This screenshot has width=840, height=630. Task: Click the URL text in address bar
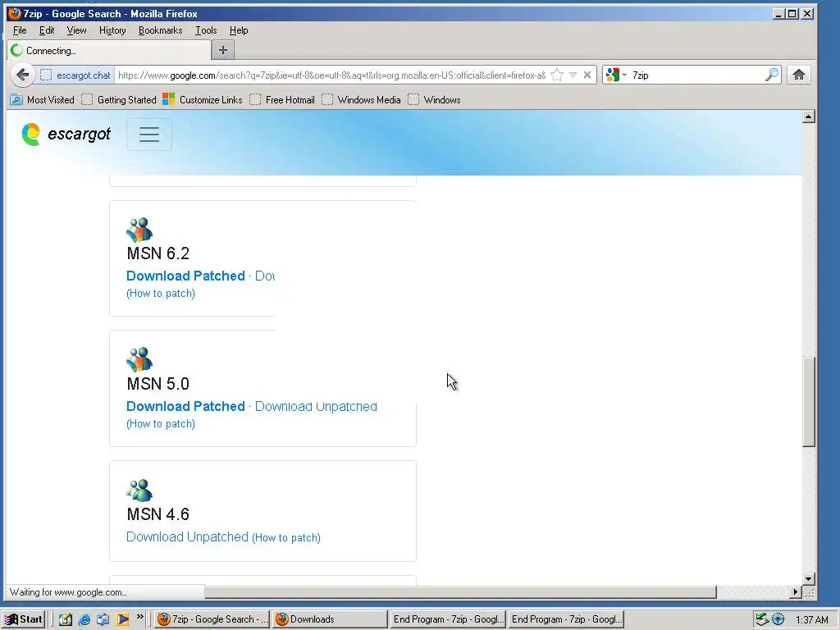(x=331, y=75)
